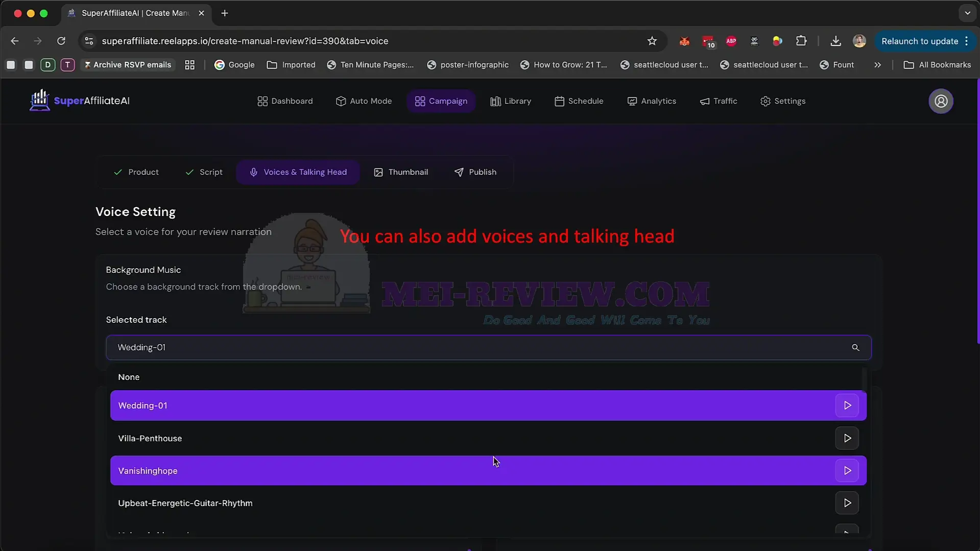Open the Library section
980x551 pixels.
511,101
